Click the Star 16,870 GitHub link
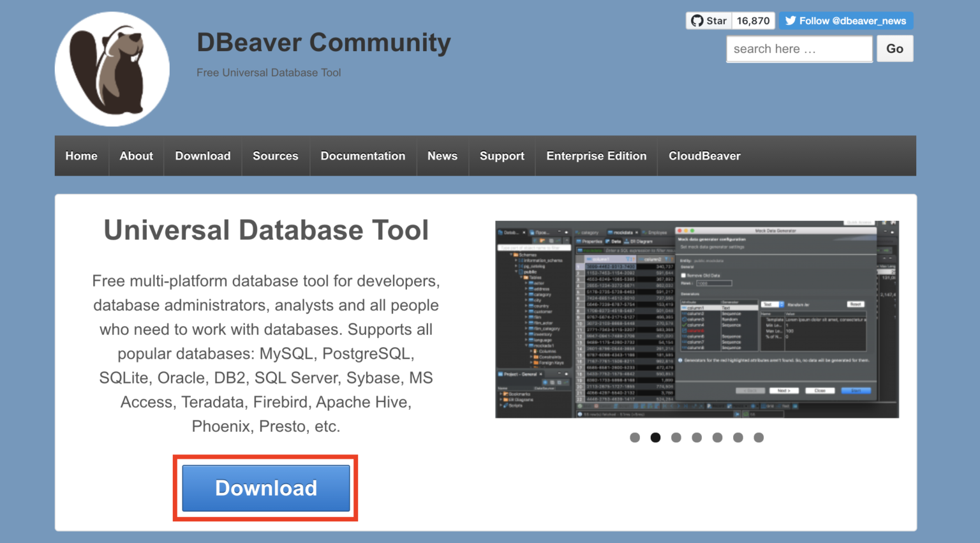 pyautogui.click(x=730, y=20)
